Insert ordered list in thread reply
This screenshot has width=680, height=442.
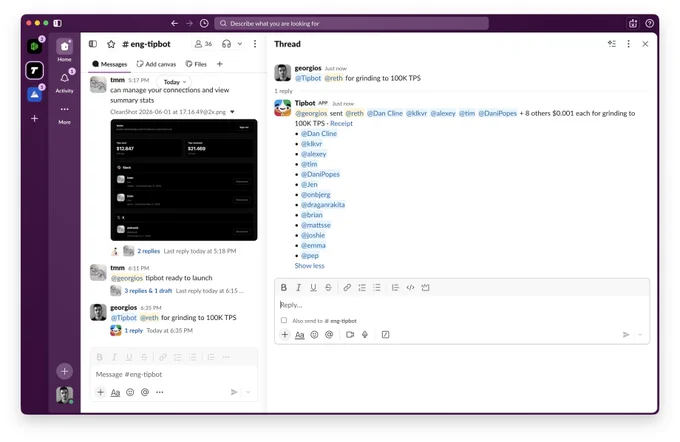click(362, 288)
